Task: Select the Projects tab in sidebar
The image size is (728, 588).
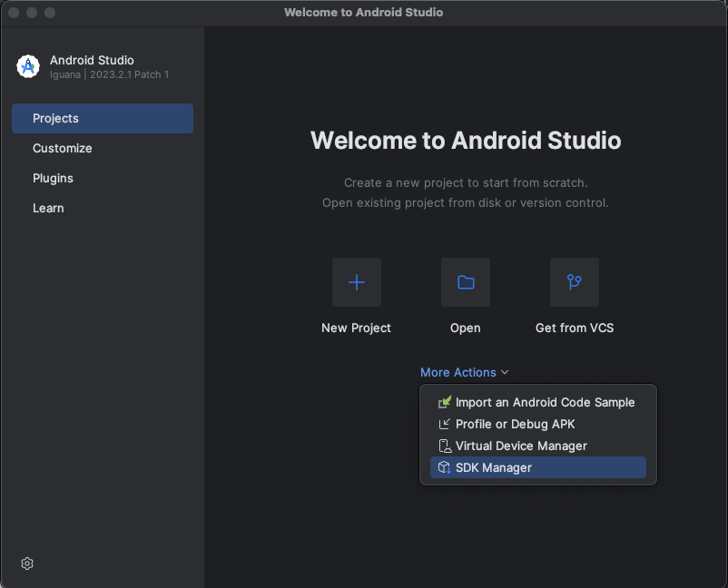Action: click(103, 118)
